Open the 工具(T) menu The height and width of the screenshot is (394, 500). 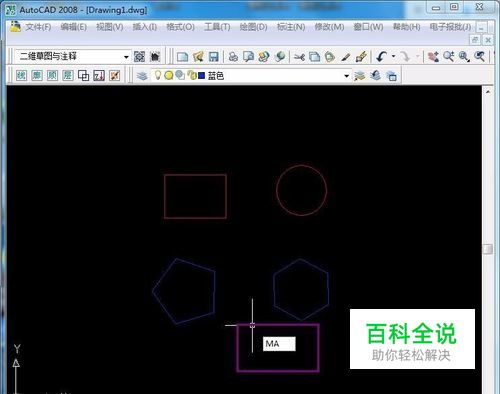(x=217, y=27)
